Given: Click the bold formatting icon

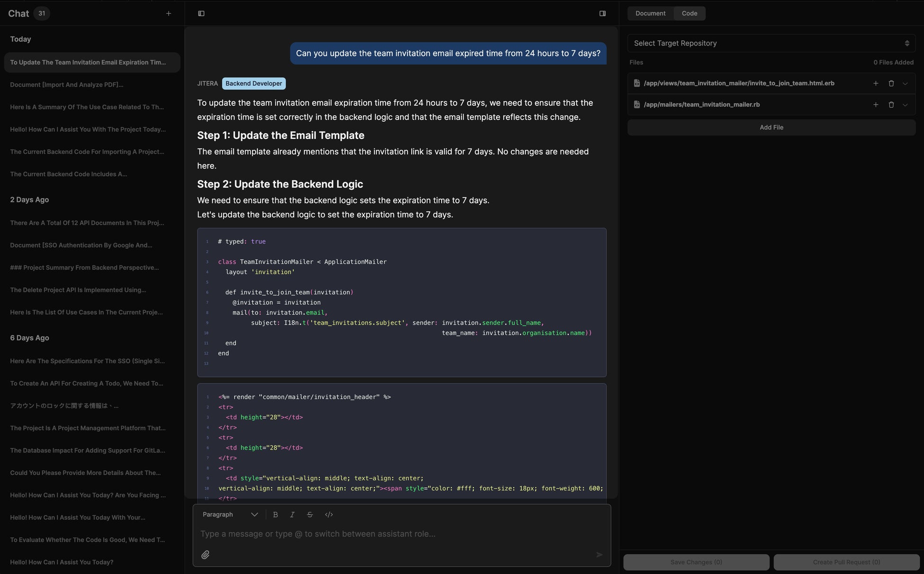Looking at the screenshot, I should pyautogui.click(x=275, y=515).
